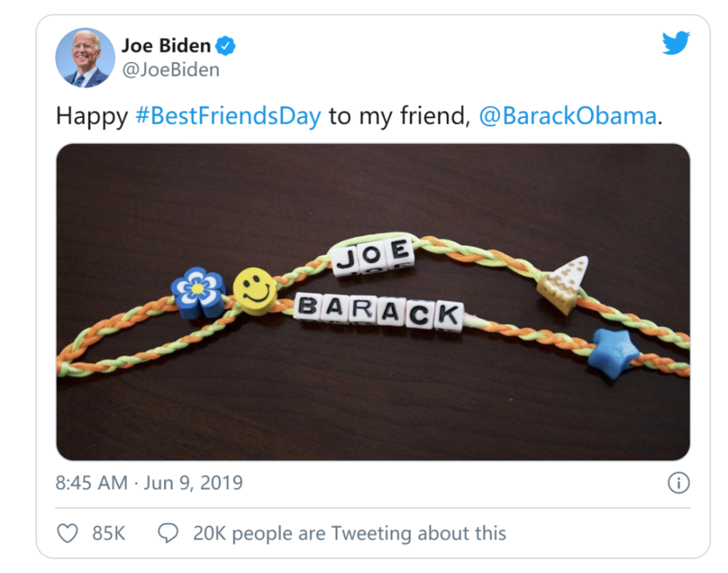728x573 pixels.
Task: Click Joe Biden's profile avatar
Action: pos(85,58)
